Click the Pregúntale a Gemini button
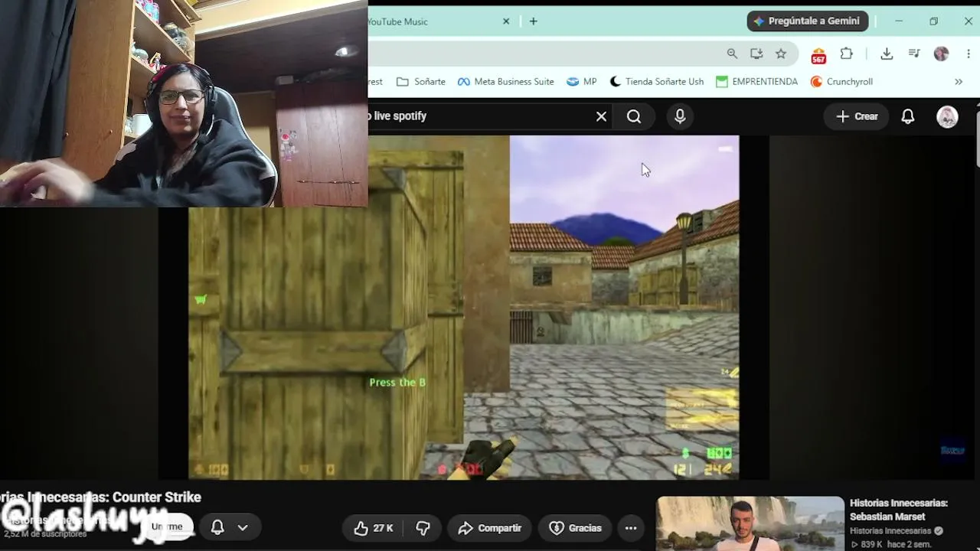Viewport: 980px width, 551px height. (808, 21)
